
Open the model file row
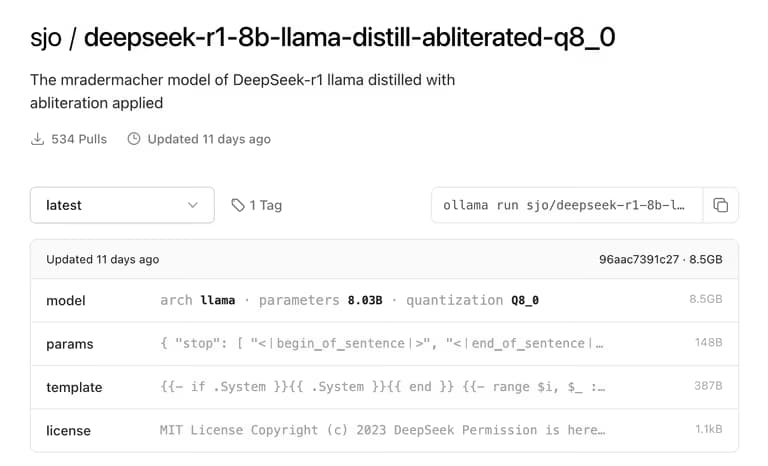66,300
